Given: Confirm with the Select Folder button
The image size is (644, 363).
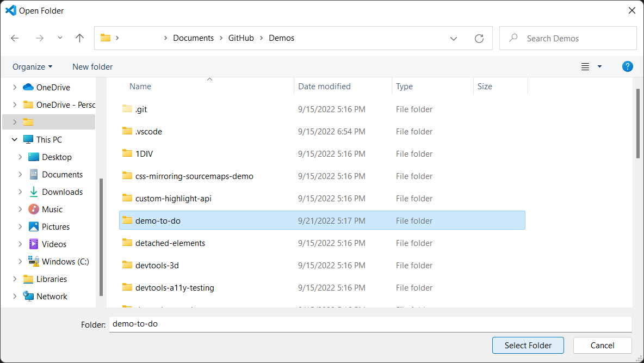Looking at the screenshot, I should (528, 345).
